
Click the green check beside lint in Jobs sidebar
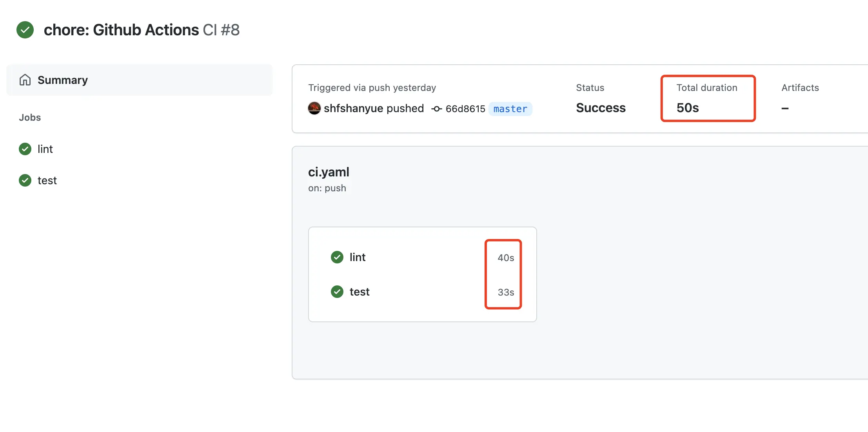point(25,149)
